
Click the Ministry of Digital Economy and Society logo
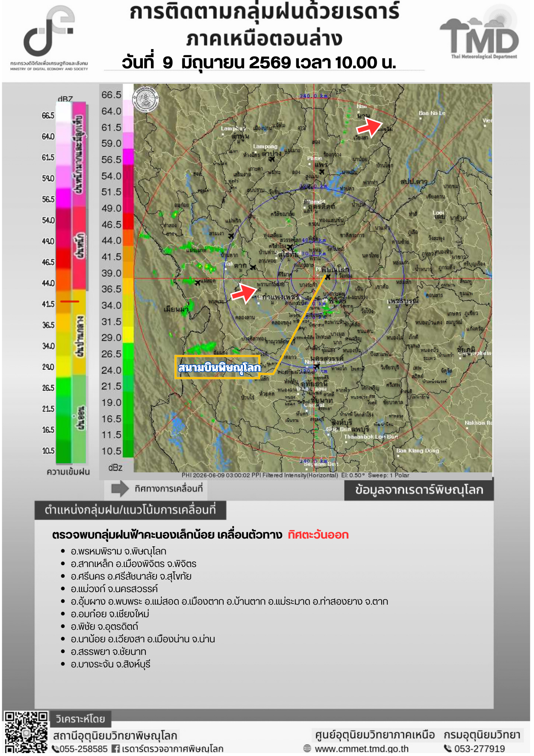(49, 38)
